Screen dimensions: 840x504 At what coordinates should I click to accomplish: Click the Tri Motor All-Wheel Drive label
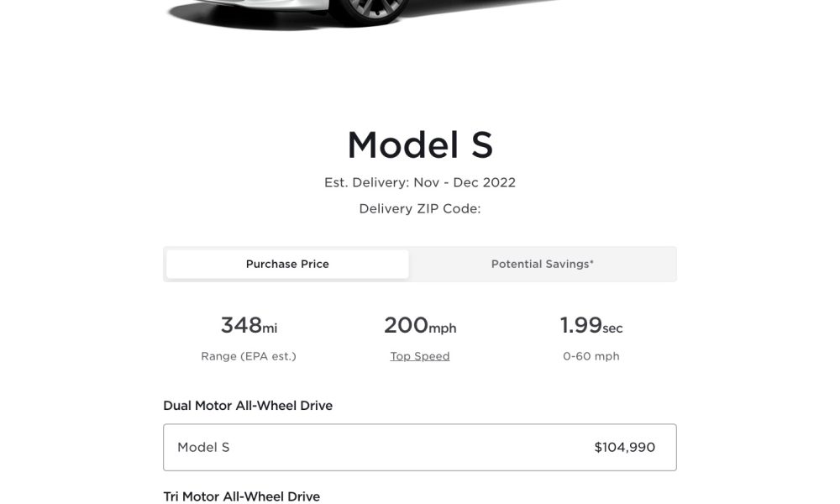tap(242, 496)
